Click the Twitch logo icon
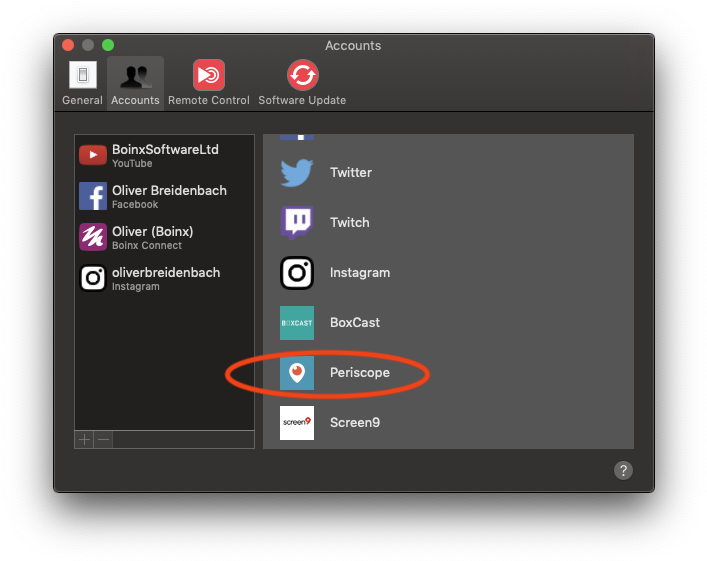The image size is (707, 561). click(x=297, y=222)
